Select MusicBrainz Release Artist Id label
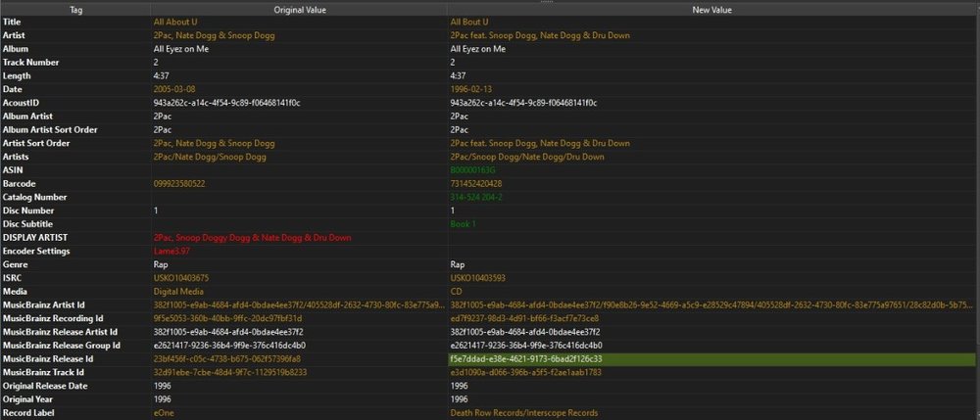This screenshot has width=980, height=420. [x=60, y=332]
